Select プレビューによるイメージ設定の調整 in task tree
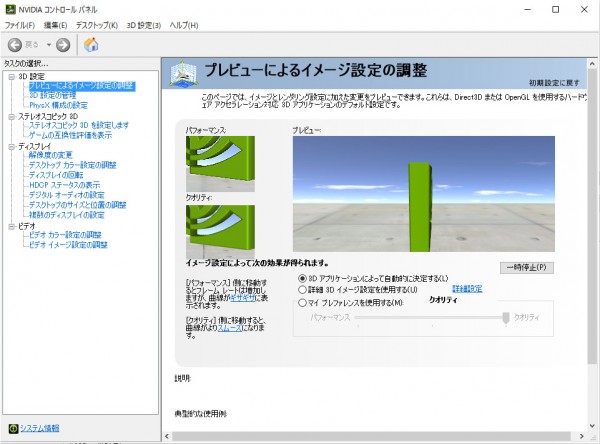Image resolution: width=600 pixels, height=444 pixels. click(x=82, y=86)
